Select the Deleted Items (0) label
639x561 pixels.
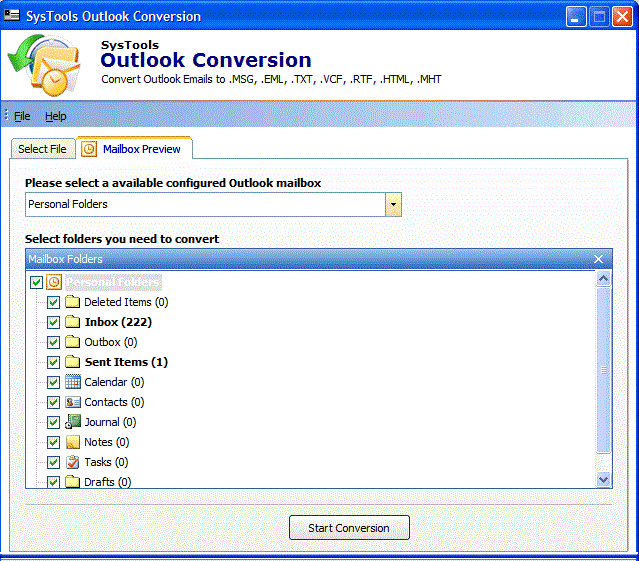126,302
